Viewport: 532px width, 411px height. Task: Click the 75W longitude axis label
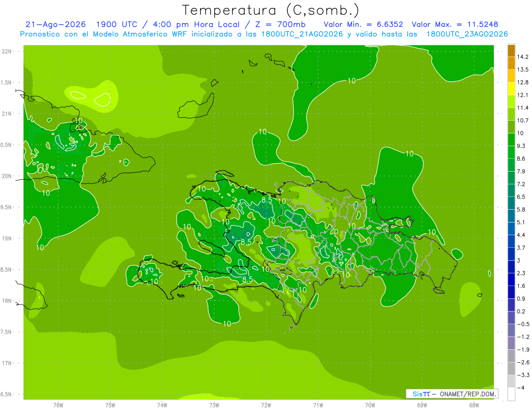point(110,405)
